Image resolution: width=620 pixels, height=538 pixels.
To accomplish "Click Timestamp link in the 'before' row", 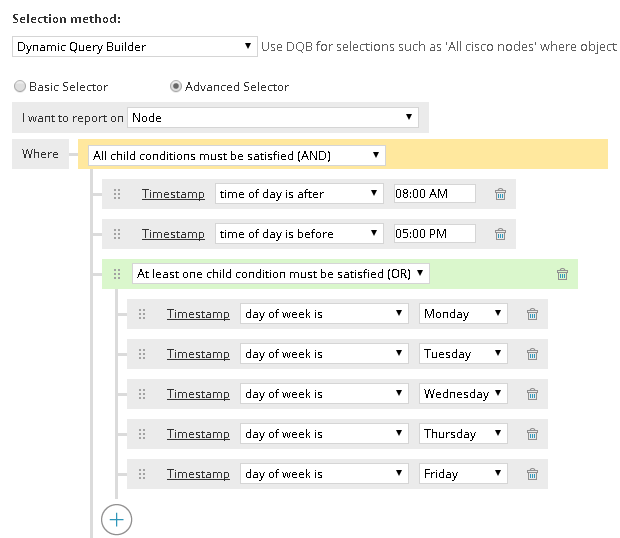I will (173, 234).
